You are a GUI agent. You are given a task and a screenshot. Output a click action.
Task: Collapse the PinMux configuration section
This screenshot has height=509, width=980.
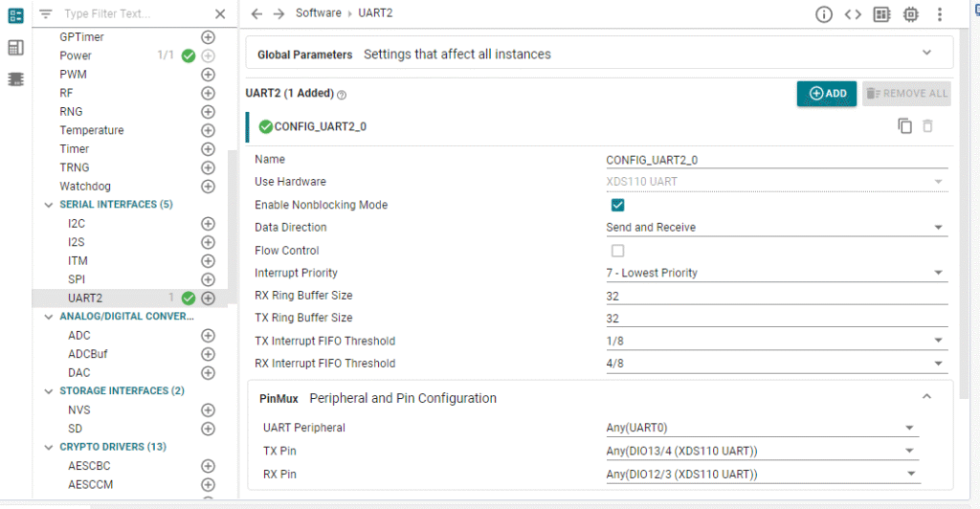point(925,397)
